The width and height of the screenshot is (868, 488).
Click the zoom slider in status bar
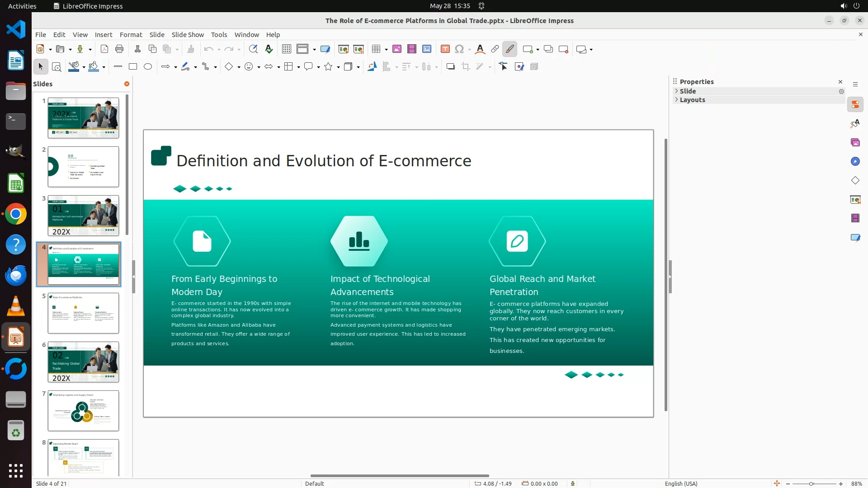point(811,484)
